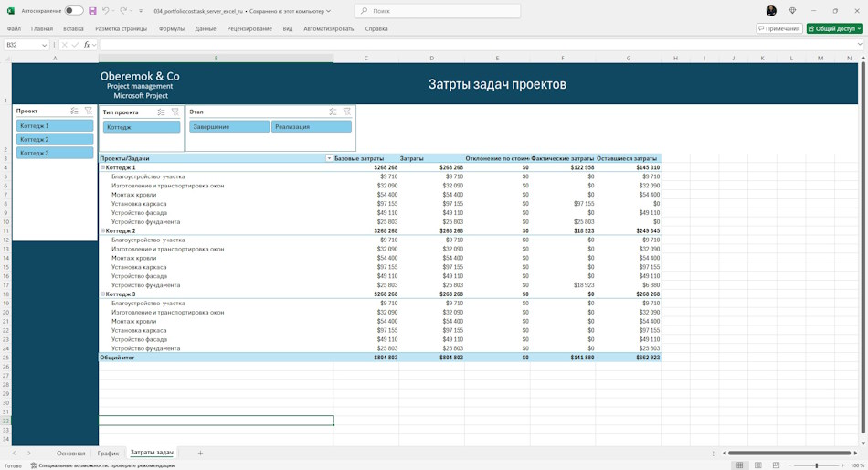Open the Данные ribbon tab
This screenshot has width=868, height=470.
pos(206,28)
